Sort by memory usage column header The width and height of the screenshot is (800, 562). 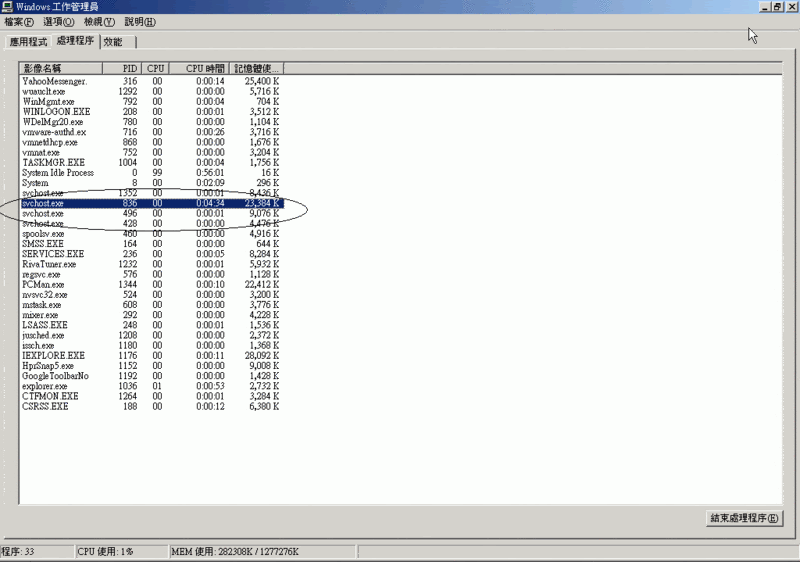pos(256,68)
